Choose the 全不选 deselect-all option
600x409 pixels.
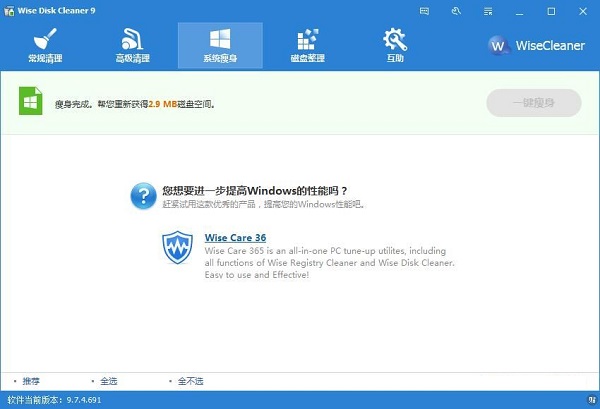(191, 381)
